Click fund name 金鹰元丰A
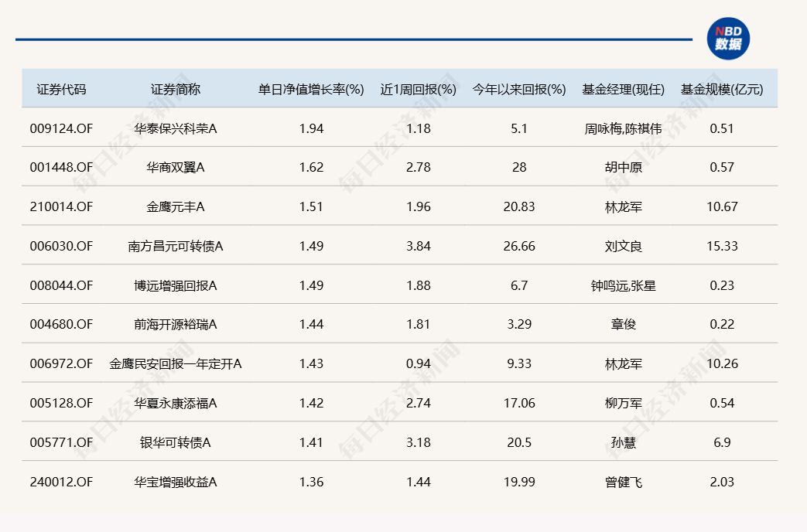Viewport: 807px width, 532px height. (x=175, y=206)
